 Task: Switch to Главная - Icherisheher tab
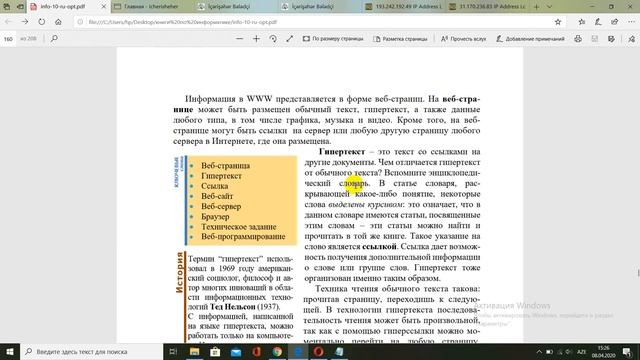pyautogui.click(x=152, y=7)
